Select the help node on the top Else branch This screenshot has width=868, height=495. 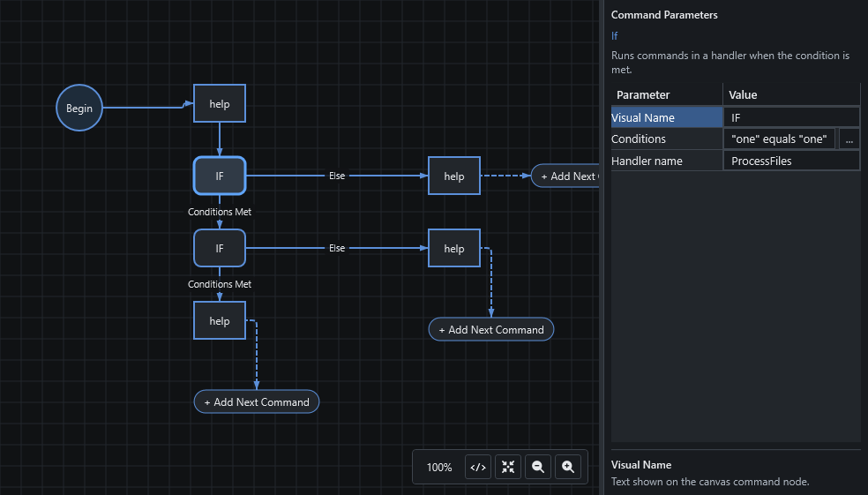click(x=454, y=176)
